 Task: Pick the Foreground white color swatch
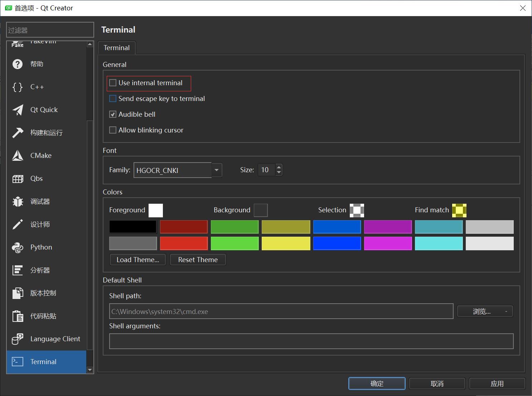tap(156, 210)
